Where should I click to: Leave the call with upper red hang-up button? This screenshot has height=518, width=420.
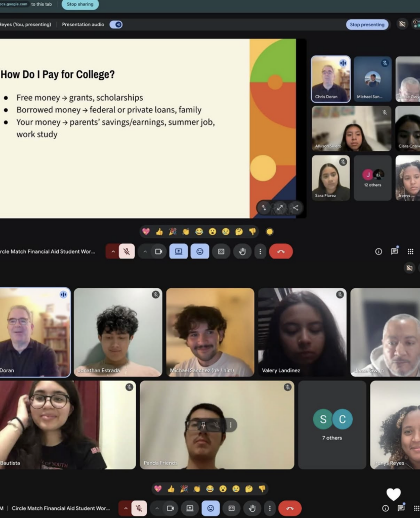[281, 251]
